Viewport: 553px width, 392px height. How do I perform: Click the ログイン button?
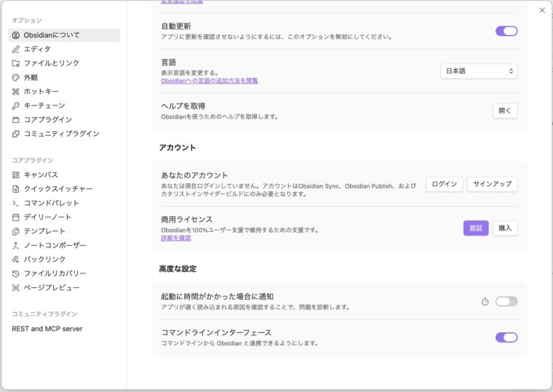tap(444, 184)
